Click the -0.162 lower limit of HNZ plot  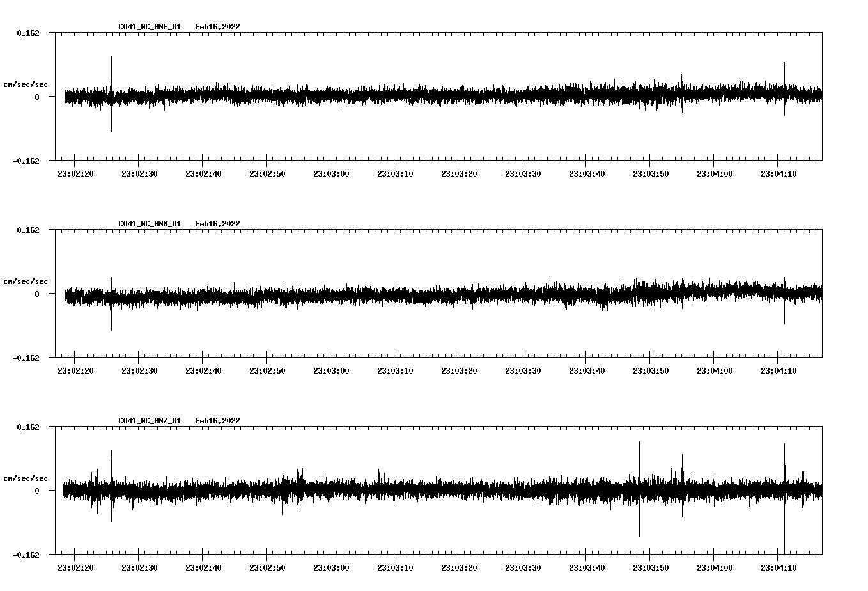click(x=26, y=555)
